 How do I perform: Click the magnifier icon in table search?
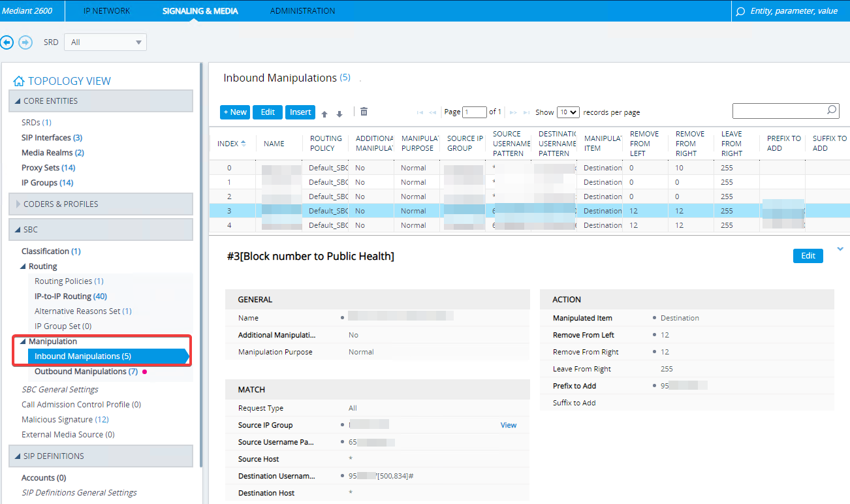tap(831, 110)
